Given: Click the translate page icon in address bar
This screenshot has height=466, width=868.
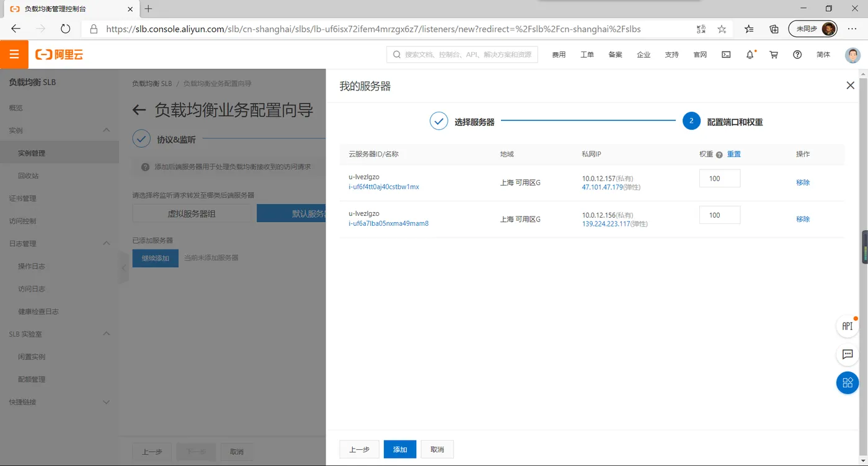Looking at the screenshot, I should pyautogui.click(x=701, y=29).
